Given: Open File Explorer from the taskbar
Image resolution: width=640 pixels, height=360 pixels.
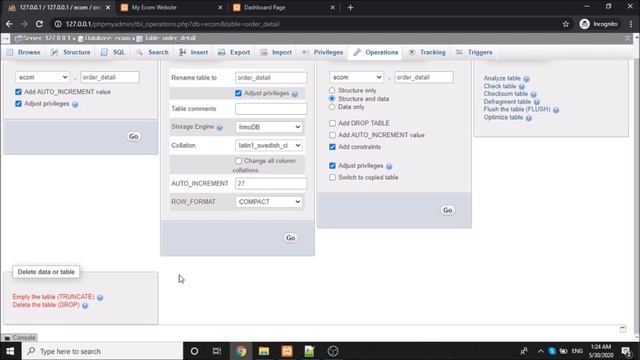Looking at the screenshot, I should 264,351.
